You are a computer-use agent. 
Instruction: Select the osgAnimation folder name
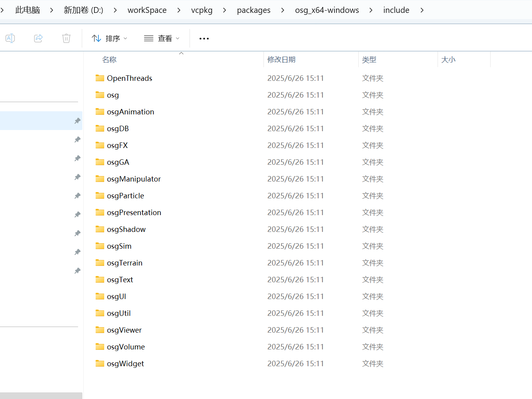point(130,112)
